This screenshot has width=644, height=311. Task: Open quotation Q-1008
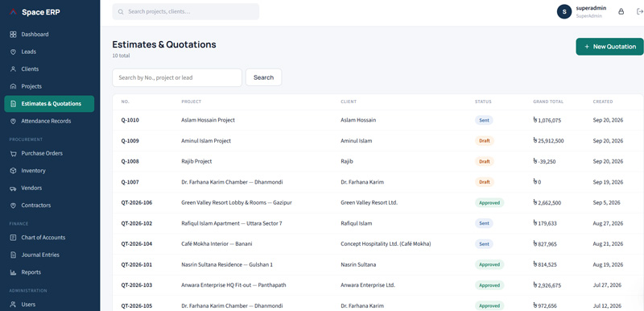[x=130, y=161]
